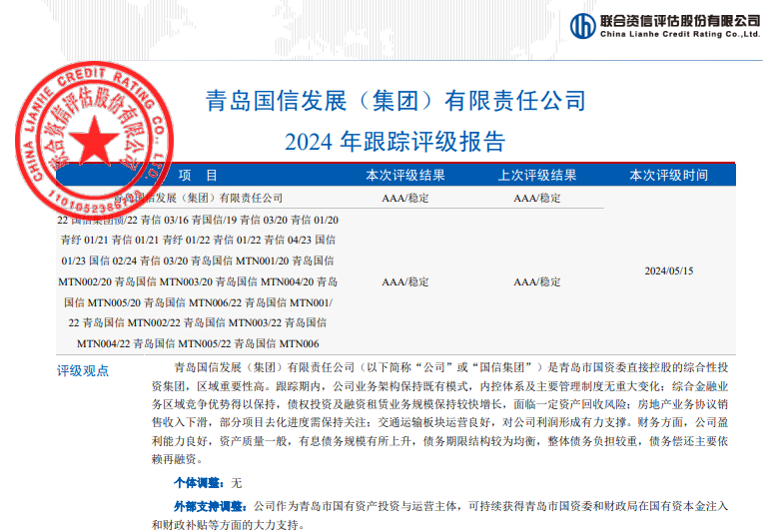
Task: Click the final line 和财政补贴等方面的大力支持。
Action: [x=229, y=525]
